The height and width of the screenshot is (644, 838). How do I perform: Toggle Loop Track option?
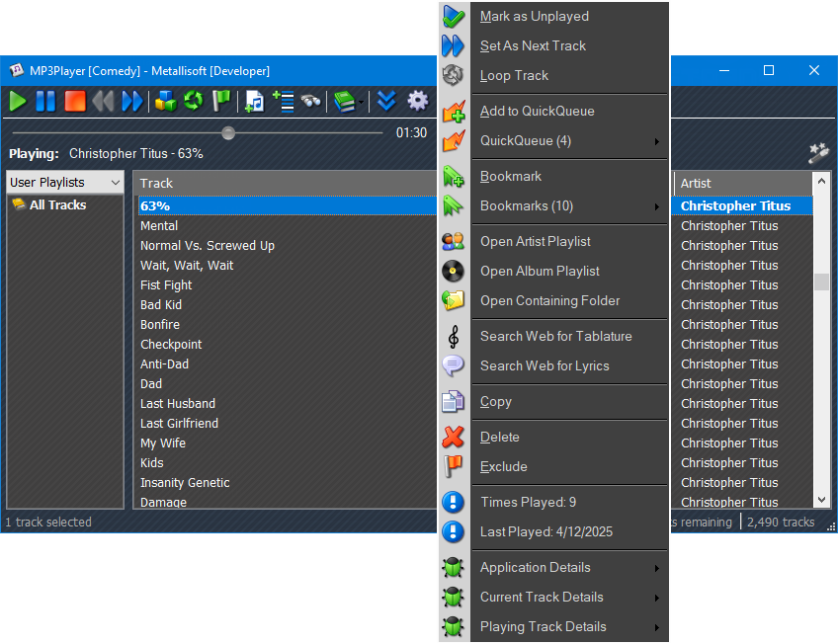click(x=514, y=76)
